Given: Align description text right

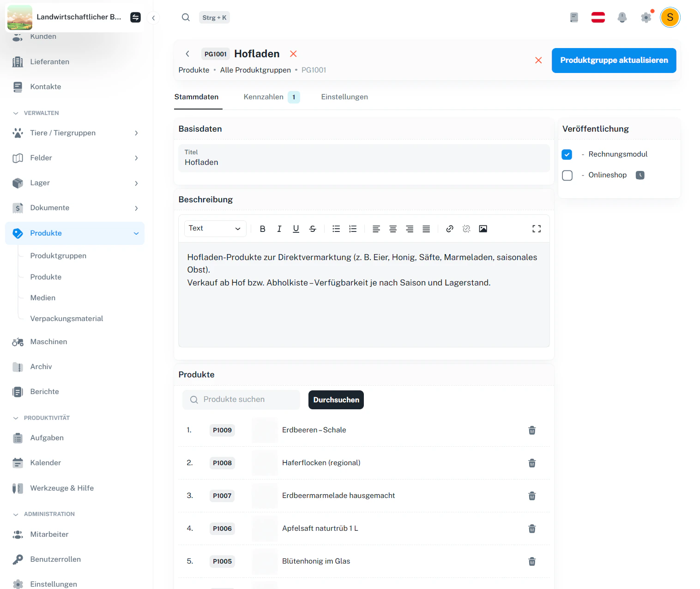Looking at the screenshot, I should [x=410, y=229].
